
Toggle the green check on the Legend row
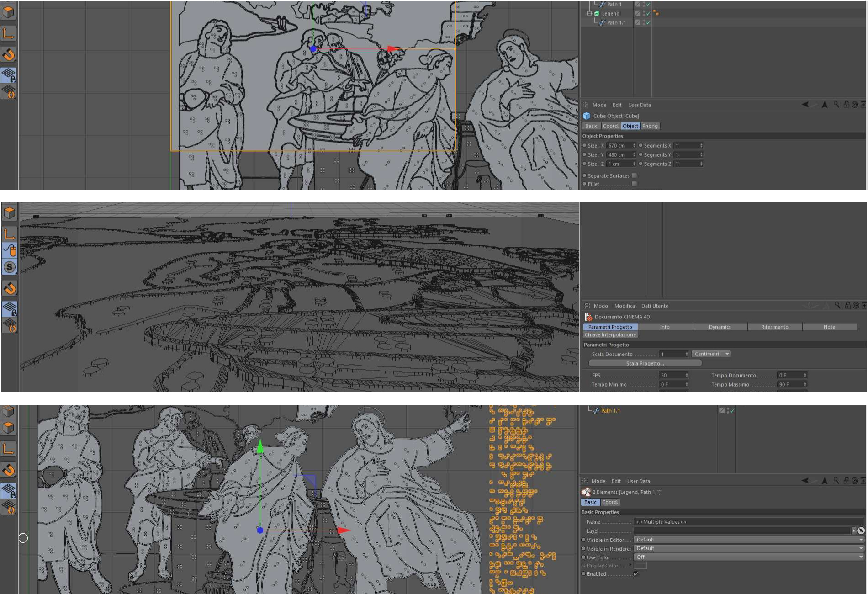648,13
